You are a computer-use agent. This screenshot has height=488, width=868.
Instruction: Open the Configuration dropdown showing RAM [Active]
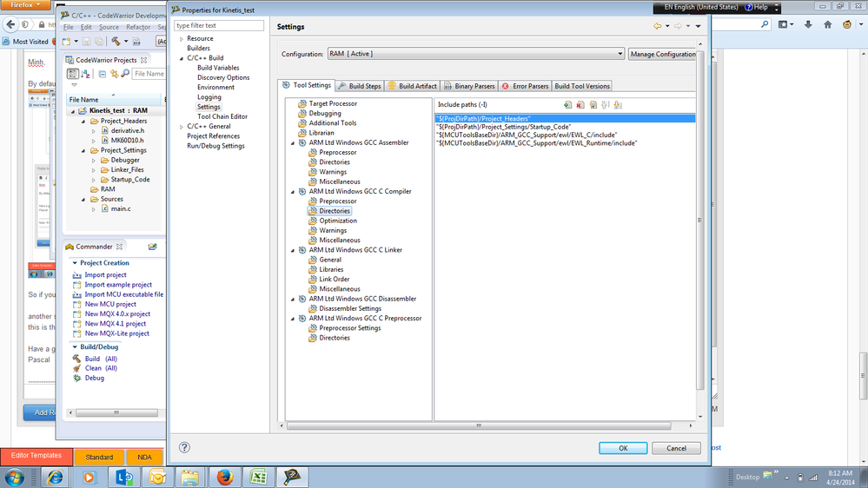[x=476, y=54]
